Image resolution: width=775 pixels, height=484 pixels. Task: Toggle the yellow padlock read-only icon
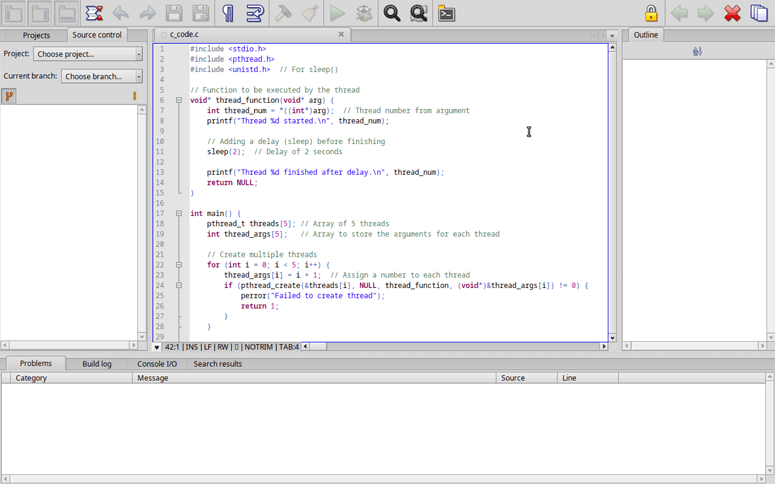coord(651,13)
